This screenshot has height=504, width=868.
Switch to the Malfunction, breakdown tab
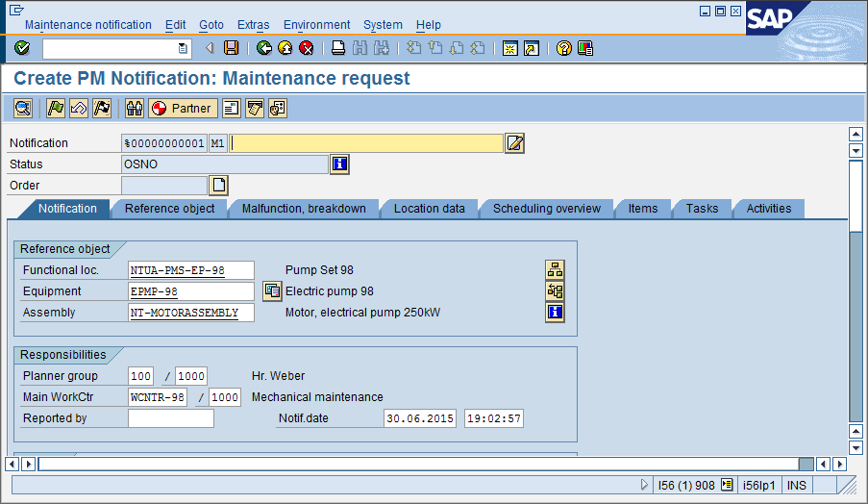coord(304,209)
